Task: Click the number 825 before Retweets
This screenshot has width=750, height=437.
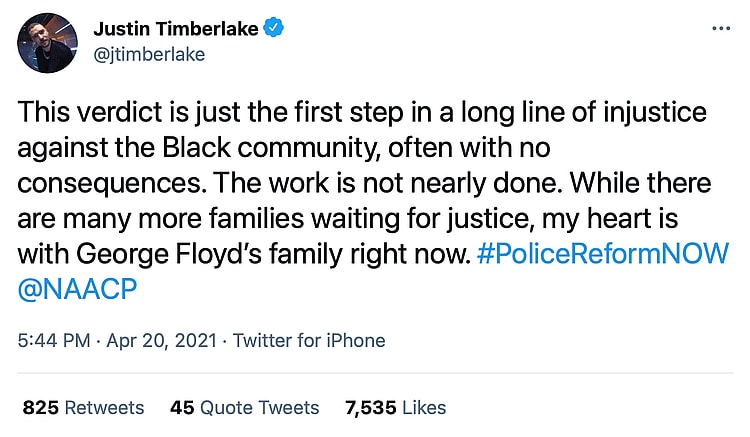Action: pos(40,407)
